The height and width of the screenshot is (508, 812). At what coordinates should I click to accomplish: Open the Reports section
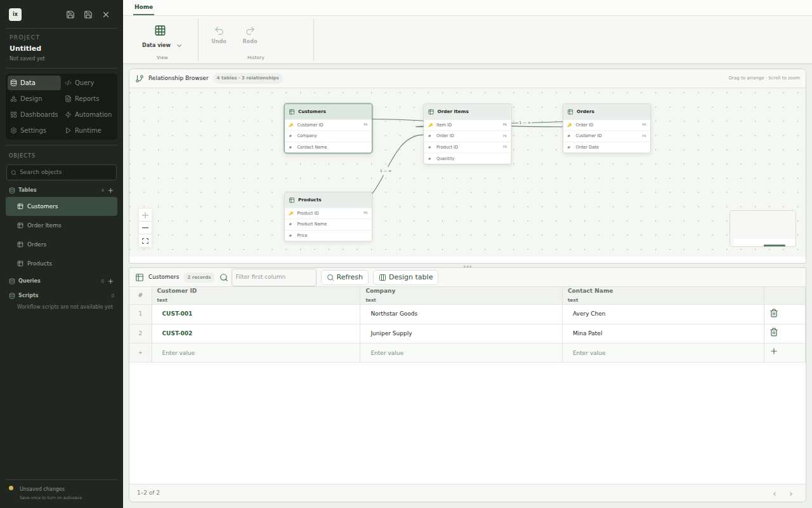[89, 98]
